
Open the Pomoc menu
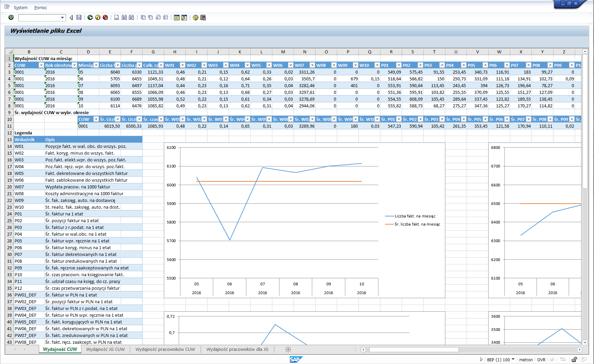coord(41,7)
